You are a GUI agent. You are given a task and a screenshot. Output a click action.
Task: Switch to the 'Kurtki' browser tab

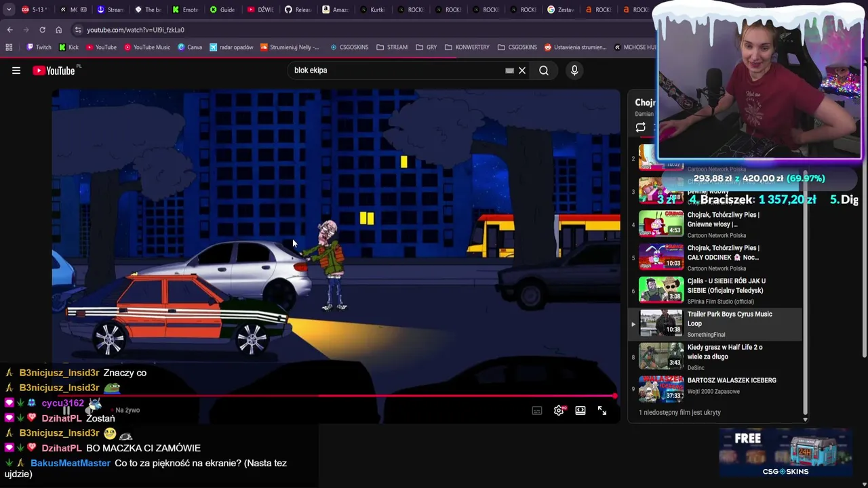[373, 9]
